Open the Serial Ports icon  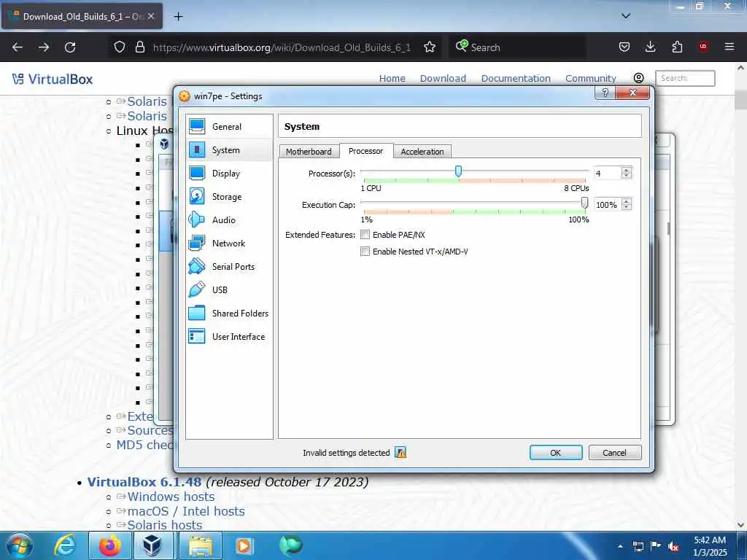point(197,267)
